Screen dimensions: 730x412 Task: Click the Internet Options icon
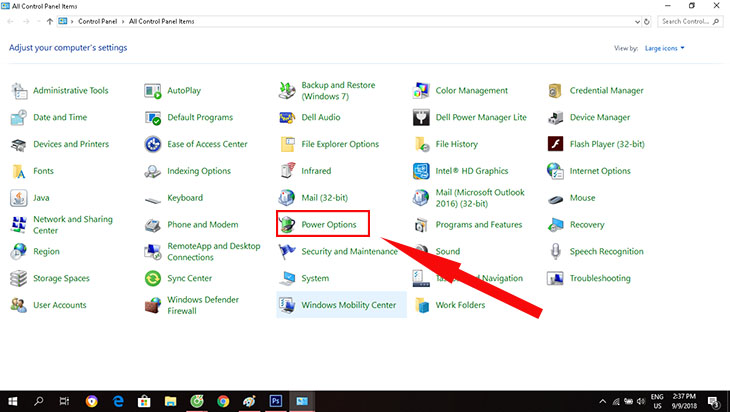click(x=555, y=171)
